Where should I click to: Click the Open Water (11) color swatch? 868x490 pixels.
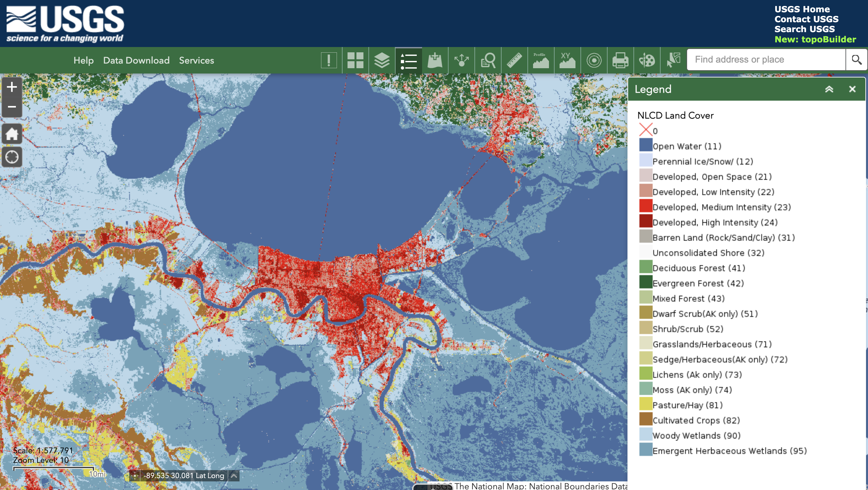point(645,145)
